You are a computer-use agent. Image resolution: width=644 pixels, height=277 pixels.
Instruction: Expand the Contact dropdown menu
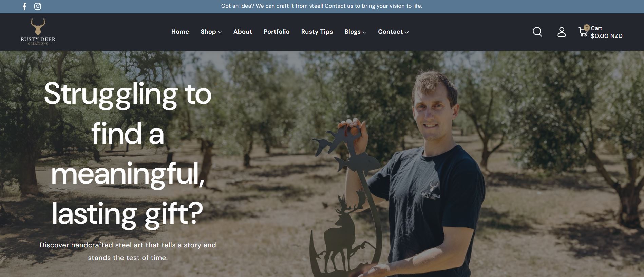point(393,32)
